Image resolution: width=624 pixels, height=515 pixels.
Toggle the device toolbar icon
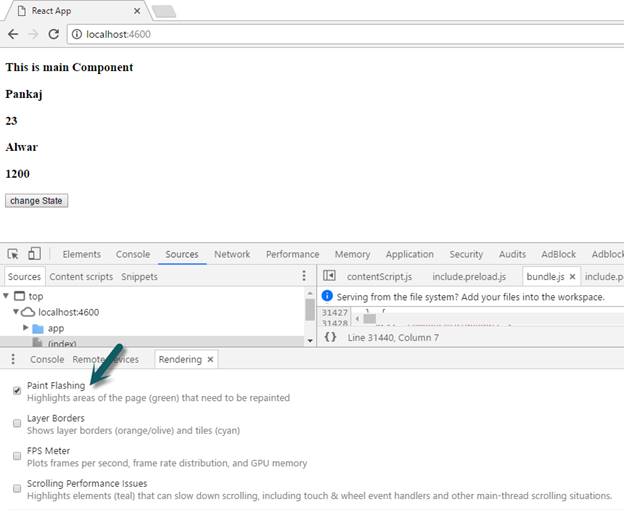(34, 254)
